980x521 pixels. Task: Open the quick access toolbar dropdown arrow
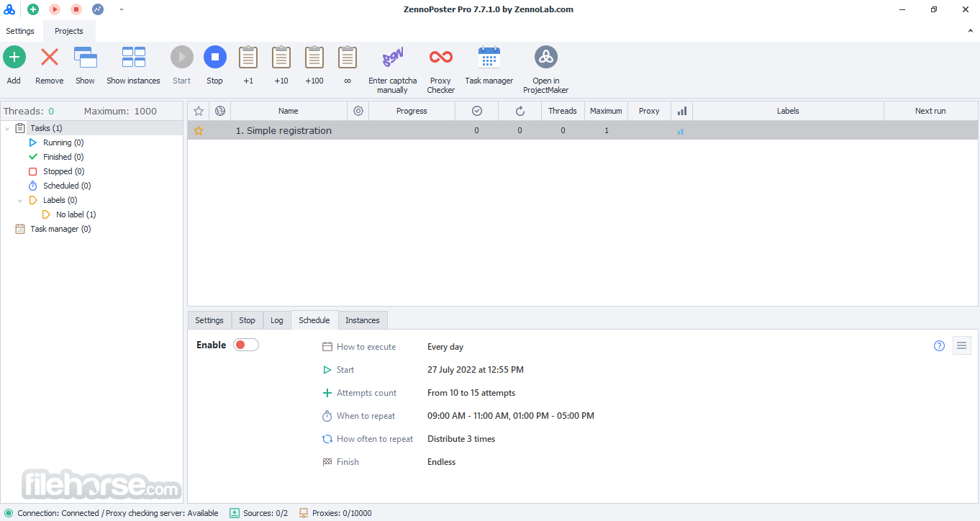122,10
